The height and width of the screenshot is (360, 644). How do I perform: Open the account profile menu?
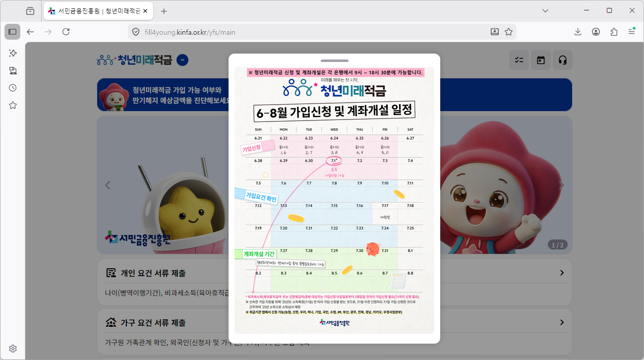pos(596,32)
